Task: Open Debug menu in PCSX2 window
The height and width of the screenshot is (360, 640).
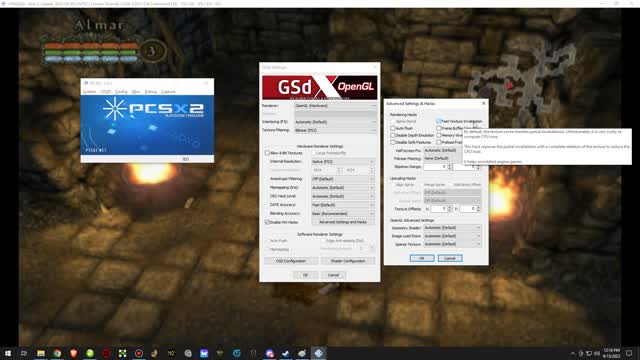Action: (151, 92)
